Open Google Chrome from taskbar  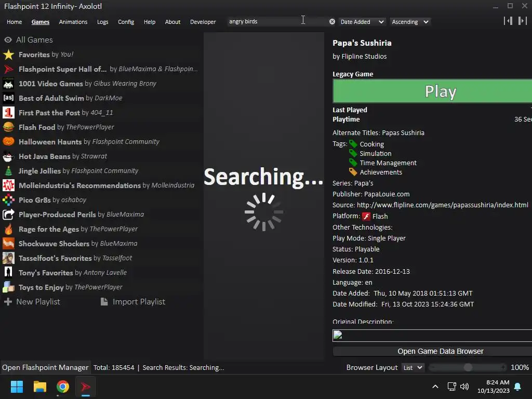(63, 387)
